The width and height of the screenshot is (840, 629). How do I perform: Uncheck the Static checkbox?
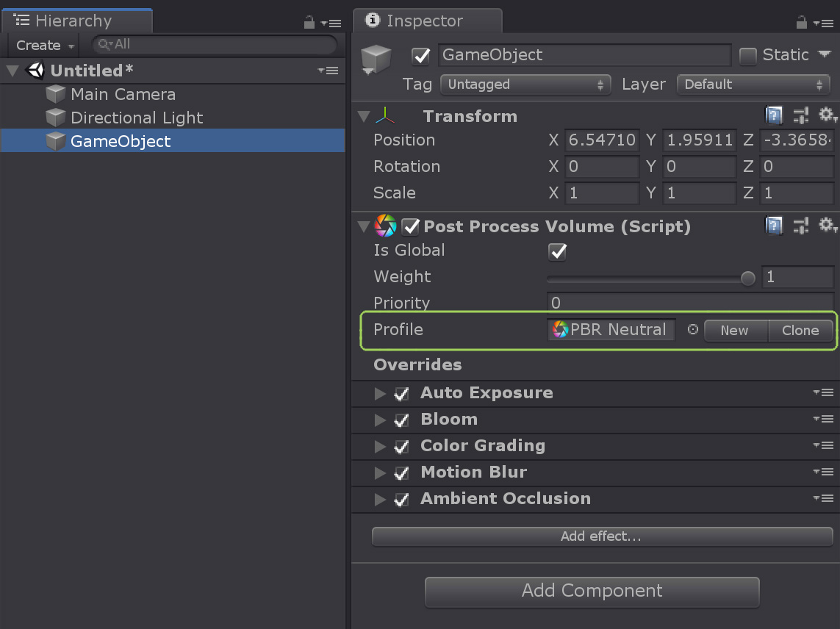click(748, 55)
